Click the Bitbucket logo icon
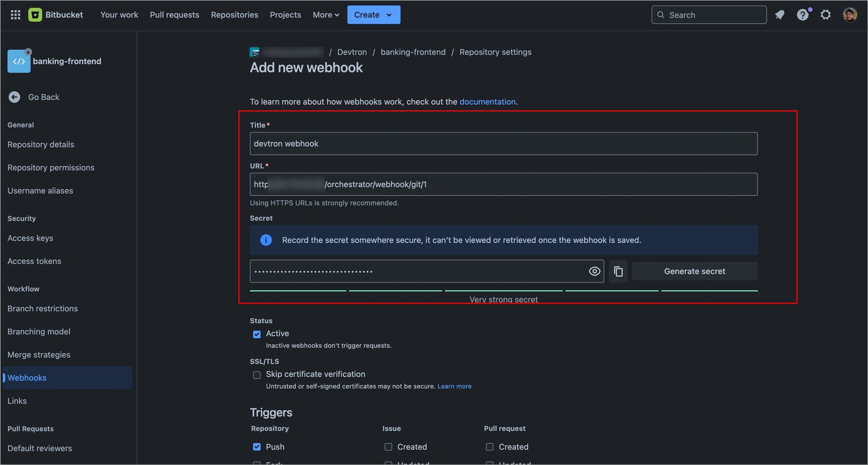The height and width of the screenshot is (465, 868). click(35, 15)
